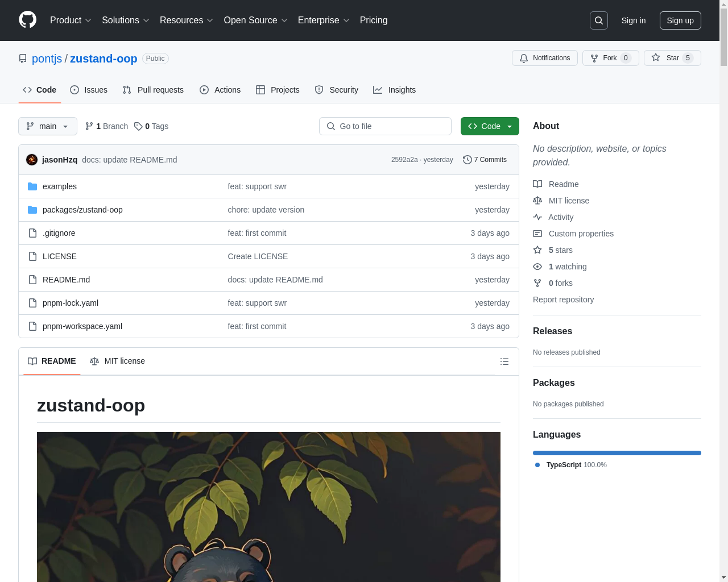Click the Sign in link
This screenshot has width=728, height=582.
pos(634,20)
